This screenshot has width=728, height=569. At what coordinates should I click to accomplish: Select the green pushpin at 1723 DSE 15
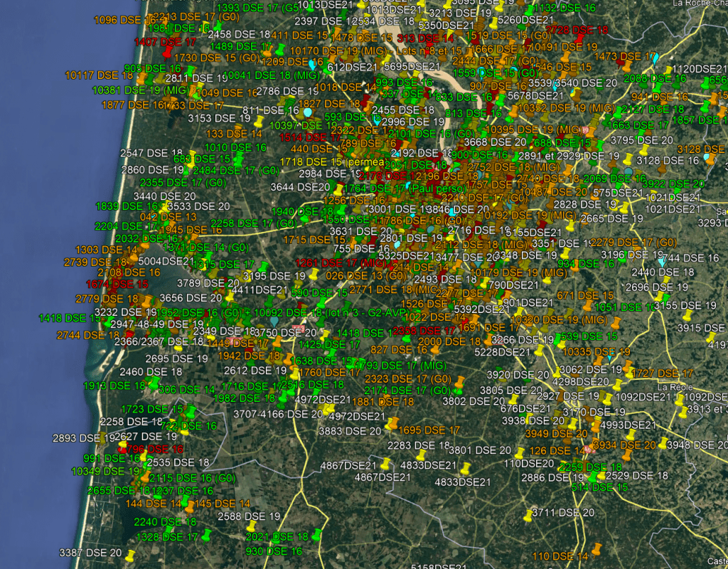tap(192, 411)
